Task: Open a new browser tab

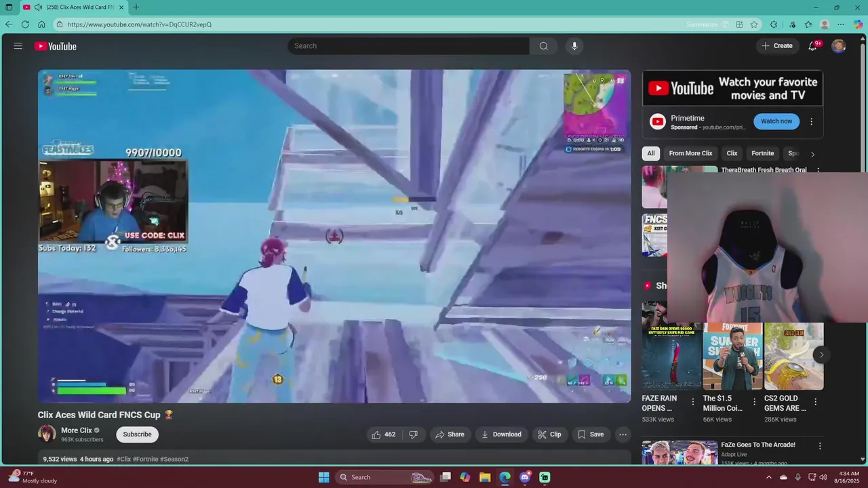Action: pos(136,7)
